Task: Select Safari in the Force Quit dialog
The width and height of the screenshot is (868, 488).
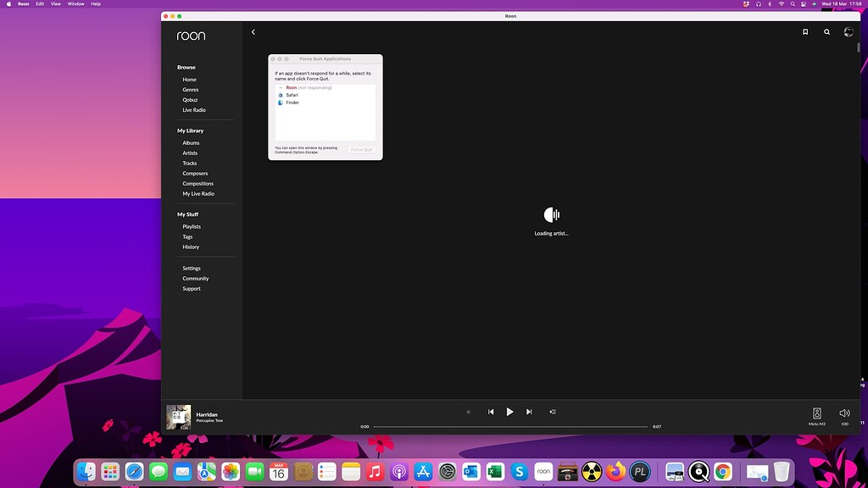Action: coord(292,95)
